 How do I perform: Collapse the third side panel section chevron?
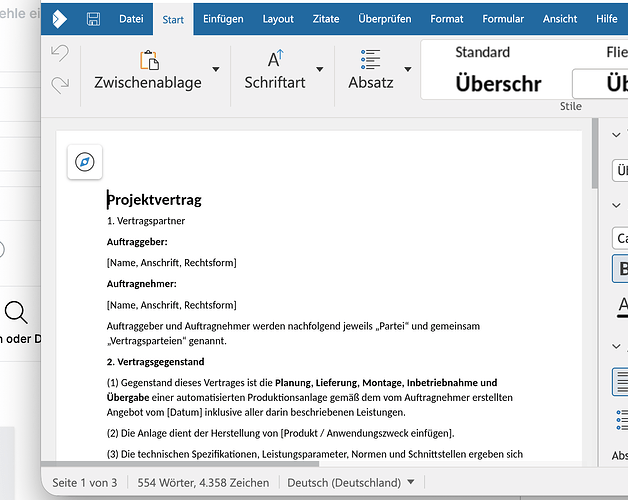(x=616, y=347)
